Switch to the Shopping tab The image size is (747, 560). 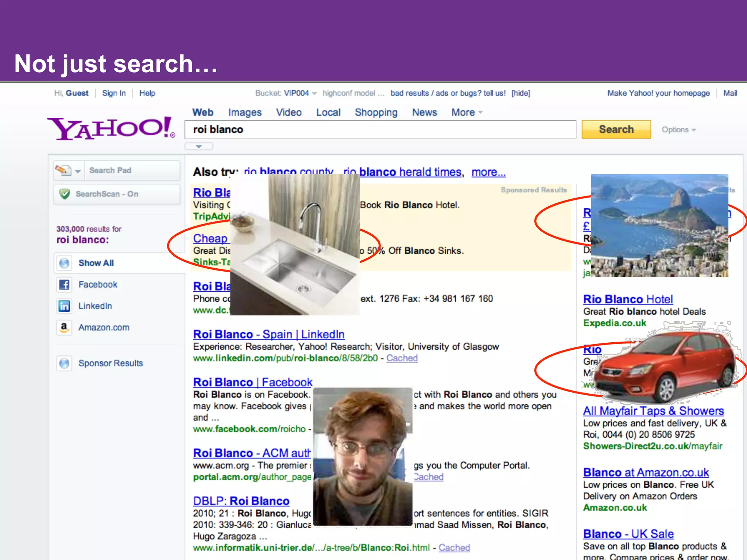click(376, 112)
